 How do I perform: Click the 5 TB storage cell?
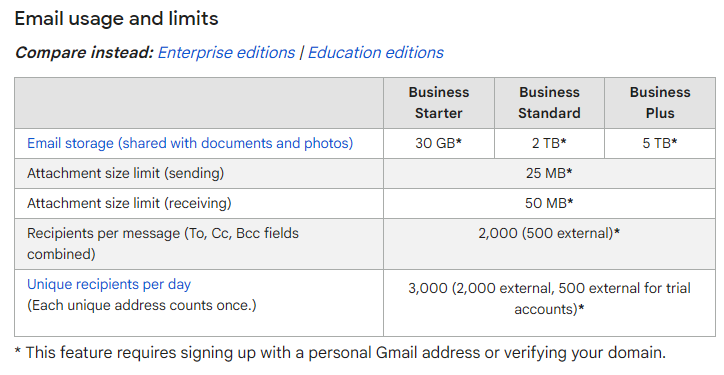point(660,143)
